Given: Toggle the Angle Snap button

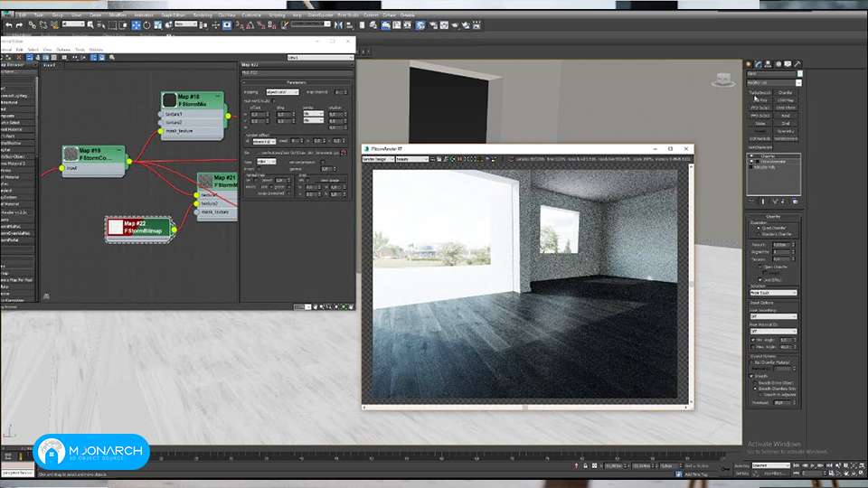Looking at the screenshot, I should point(250,25).
